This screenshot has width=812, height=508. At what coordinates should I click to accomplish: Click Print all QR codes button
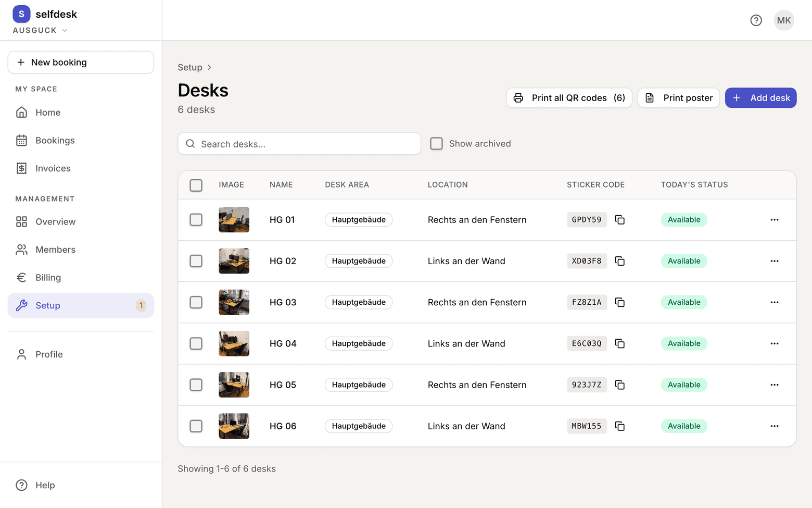coord(569,98)
